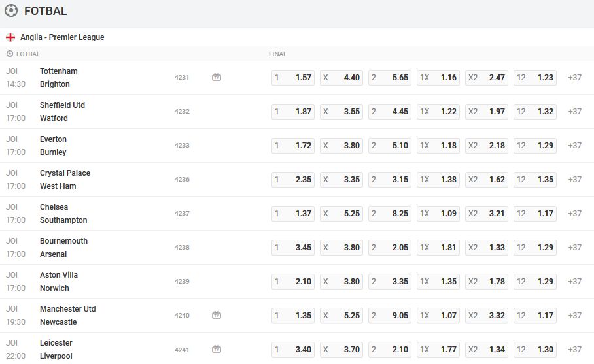Expand +37 more markets for Tottenham match
Image resolution: width=594 pixels, height=364 pixels.
(574, 77)
